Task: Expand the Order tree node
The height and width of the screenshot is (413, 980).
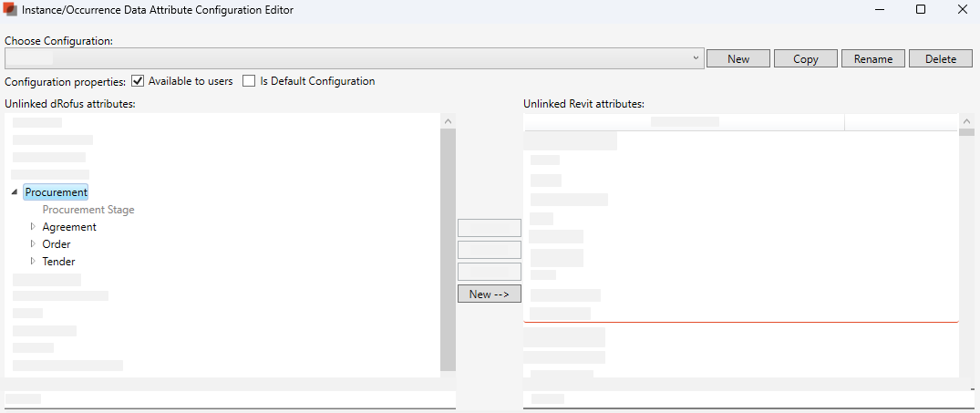Action: pos(34,244)
